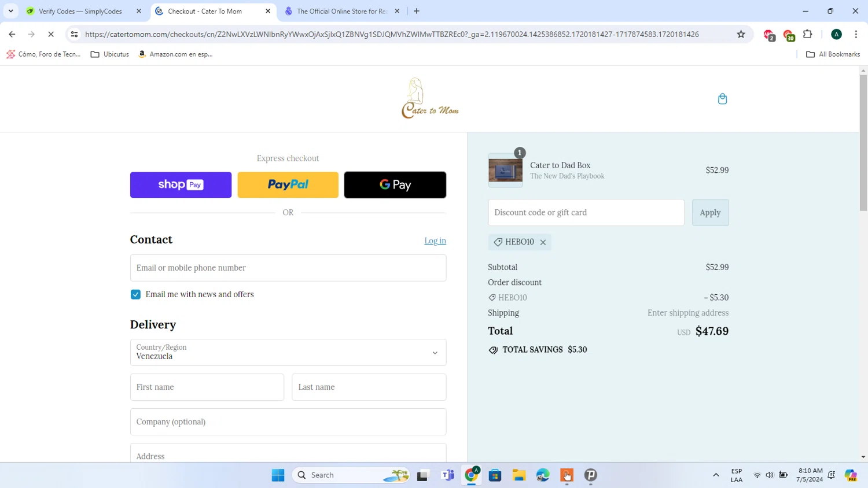This screenshot has height=488, width=868.
Task: Click the taskbar Search box
Action: [351, 475]
